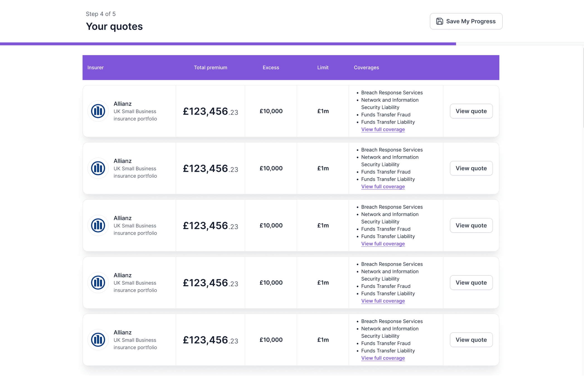Click the Allianz logo in fourth quote row

(98, 283)
